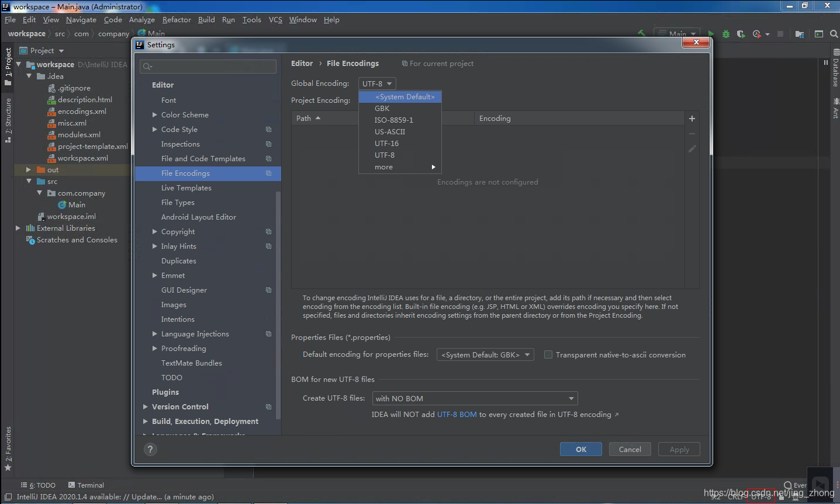Click the Build project hammer icon

click(x=641, y=34)
